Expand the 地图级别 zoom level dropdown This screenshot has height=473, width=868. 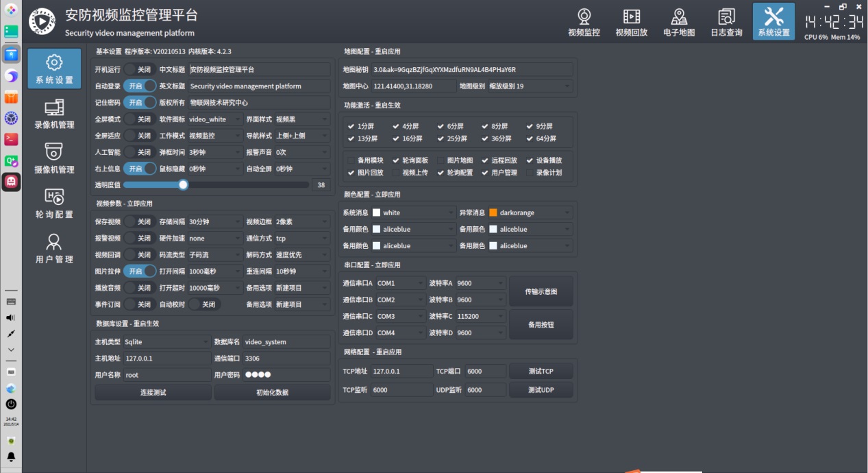click(x=530, y=86)
